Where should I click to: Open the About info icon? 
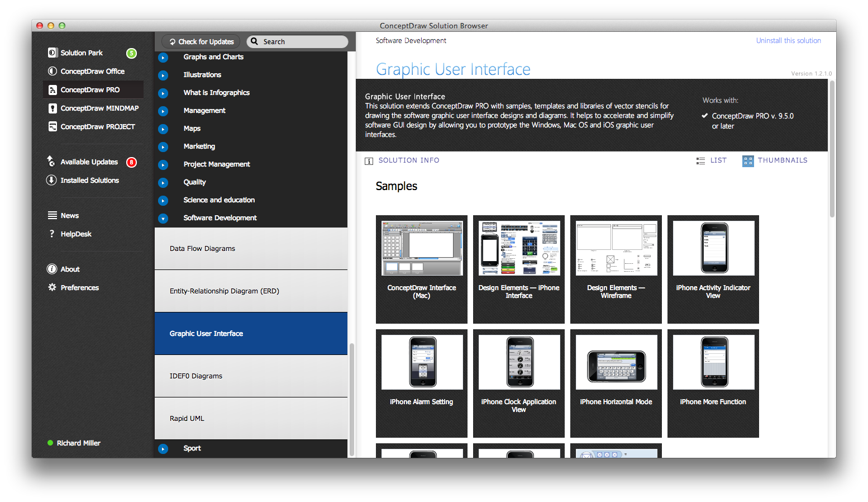(52, 269)
